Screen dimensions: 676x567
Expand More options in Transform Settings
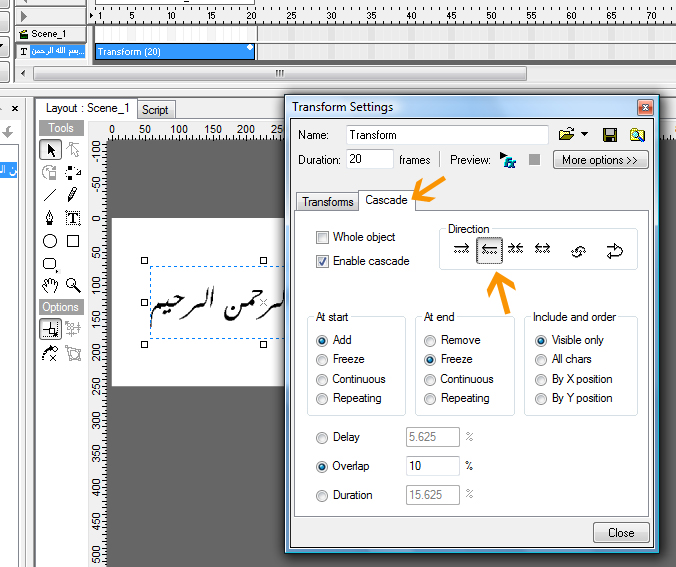click(599, 160)
